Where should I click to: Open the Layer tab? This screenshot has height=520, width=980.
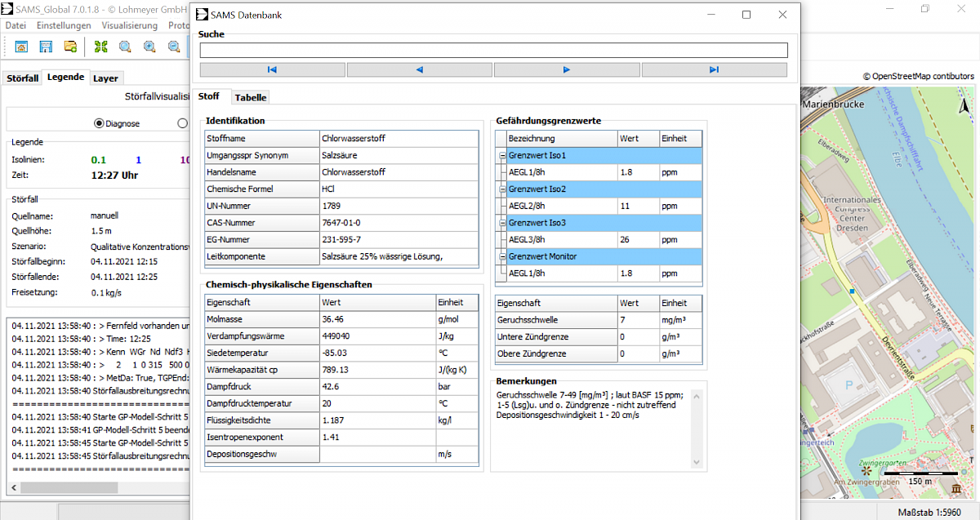(x=105, y=78)
